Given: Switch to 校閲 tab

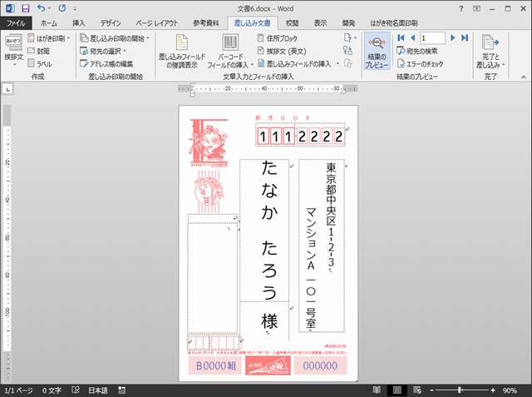Looking at the screenshot, I should point(292,23).
